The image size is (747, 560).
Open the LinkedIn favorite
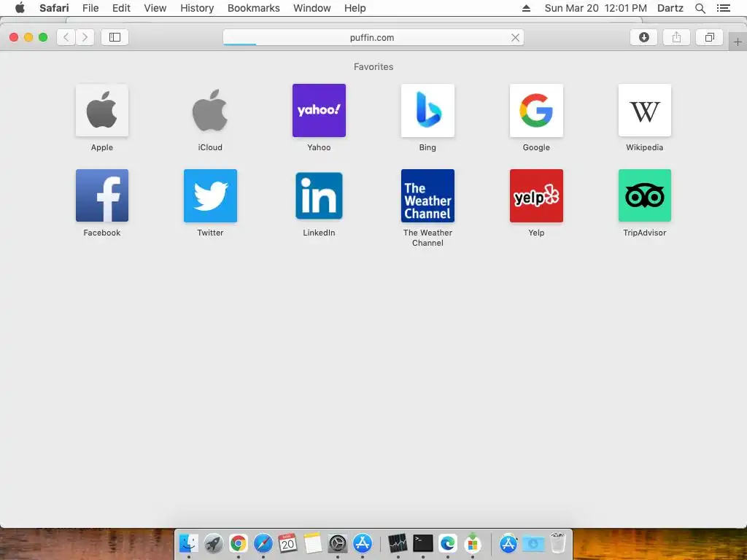[320, 195]
